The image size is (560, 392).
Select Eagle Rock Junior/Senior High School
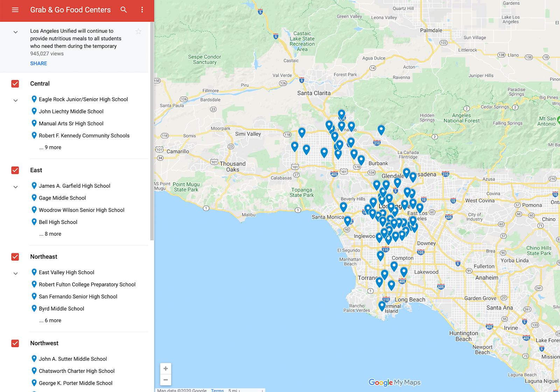tap(83, 99)
